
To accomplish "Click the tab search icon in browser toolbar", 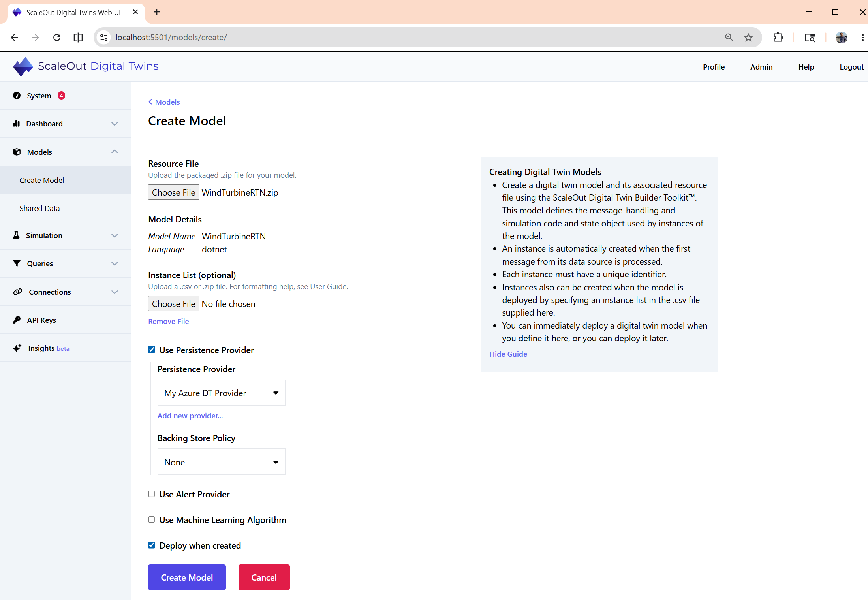I will (810, 38).
